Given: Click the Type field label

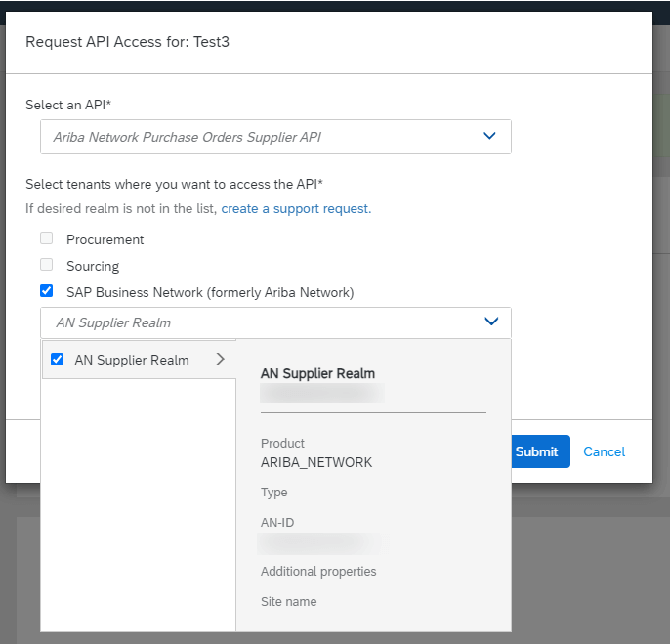Looking at the screenshot, I should [273, 493].
